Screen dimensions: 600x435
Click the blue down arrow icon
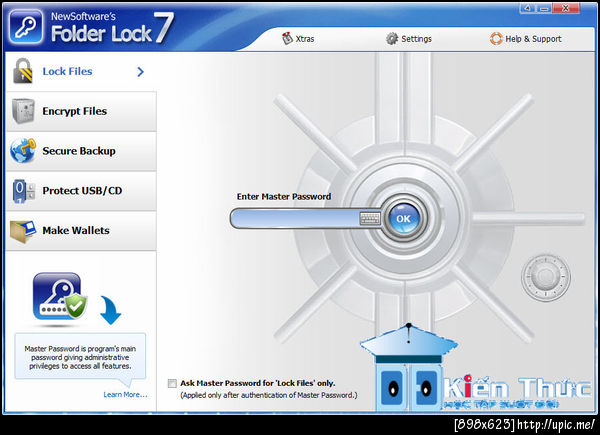(x=111, y=310)
